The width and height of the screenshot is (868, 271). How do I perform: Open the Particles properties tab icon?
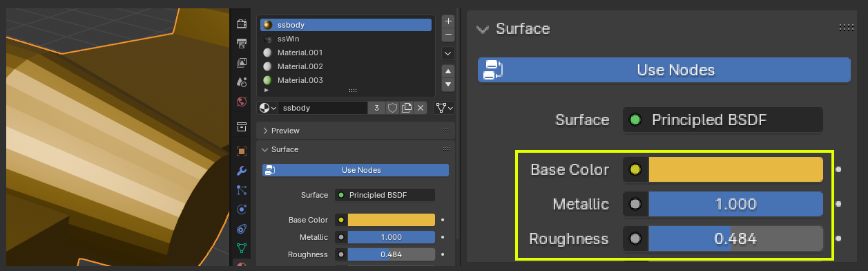[242, 190]
